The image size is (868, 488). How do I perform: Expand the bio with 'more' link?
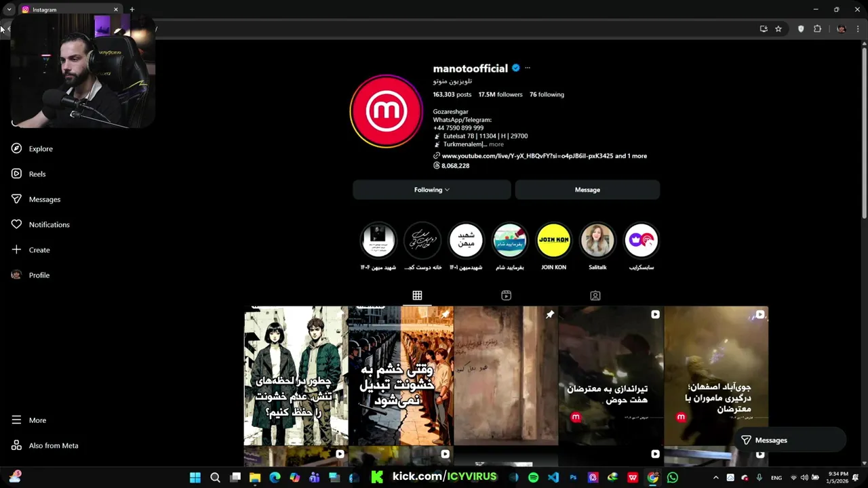[x=496, y=144]
